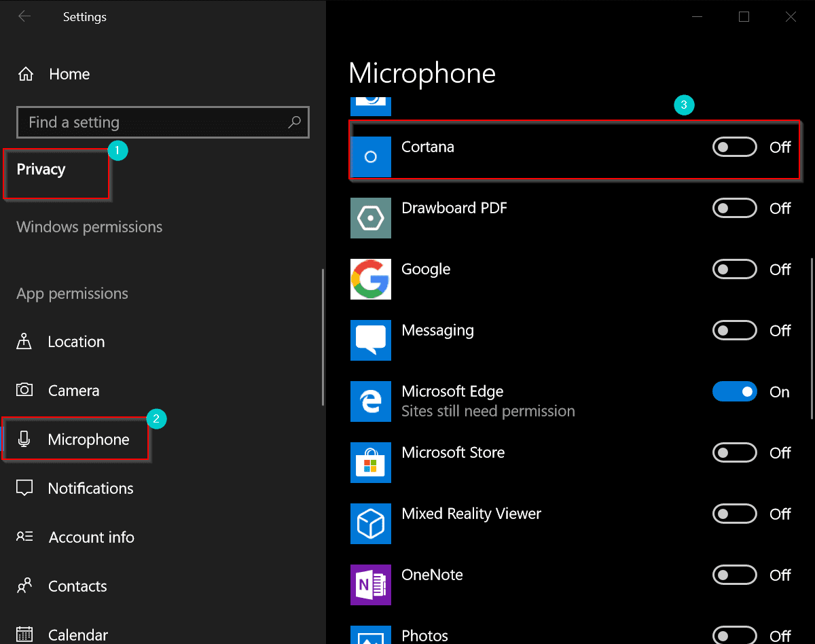Click the Find a setting field
Viewport: 815px width, 644px height.
tap(163, 122)
